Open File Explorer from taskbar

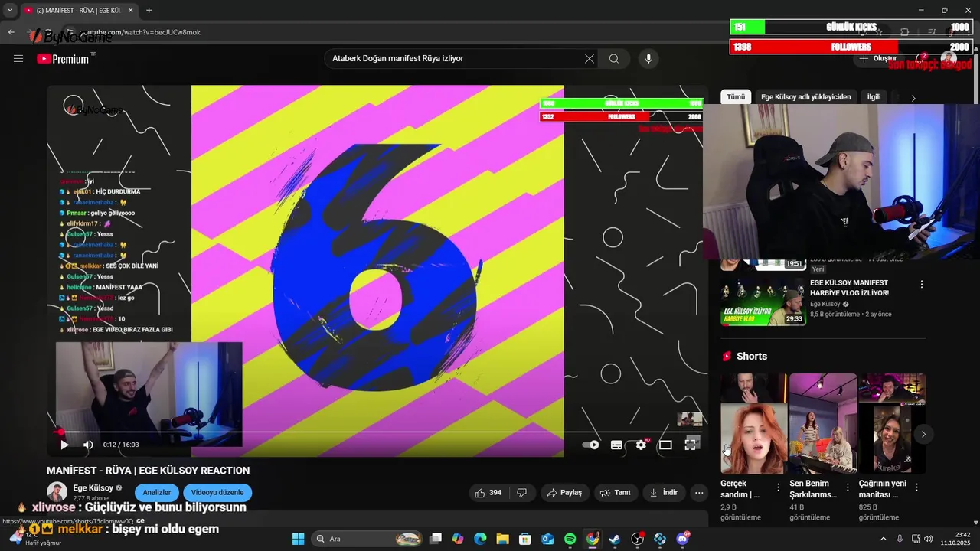click(x=503, y=539)
